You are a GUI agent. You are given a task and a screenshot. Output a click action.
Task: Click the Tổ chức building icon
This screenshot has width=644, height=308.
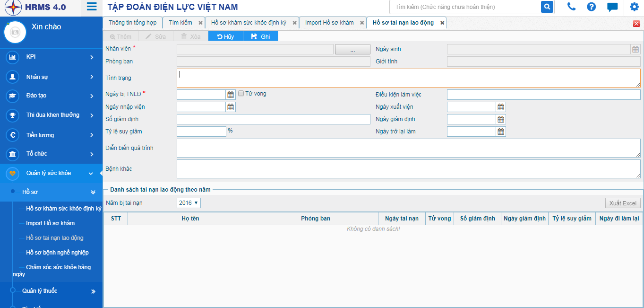pyautogui.click(x=12, y=154)
